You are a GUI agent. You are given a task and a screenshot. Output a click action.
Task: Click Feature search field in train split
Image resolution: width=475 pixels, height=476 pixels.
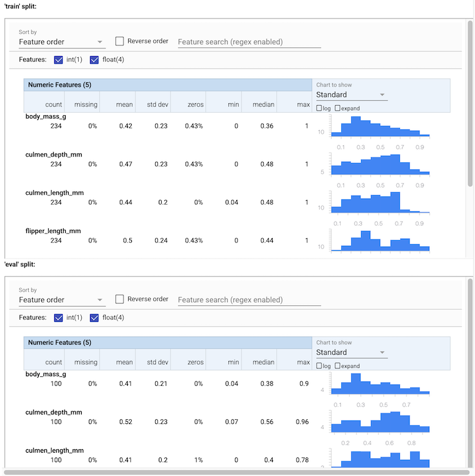click(x=249, y=42)
